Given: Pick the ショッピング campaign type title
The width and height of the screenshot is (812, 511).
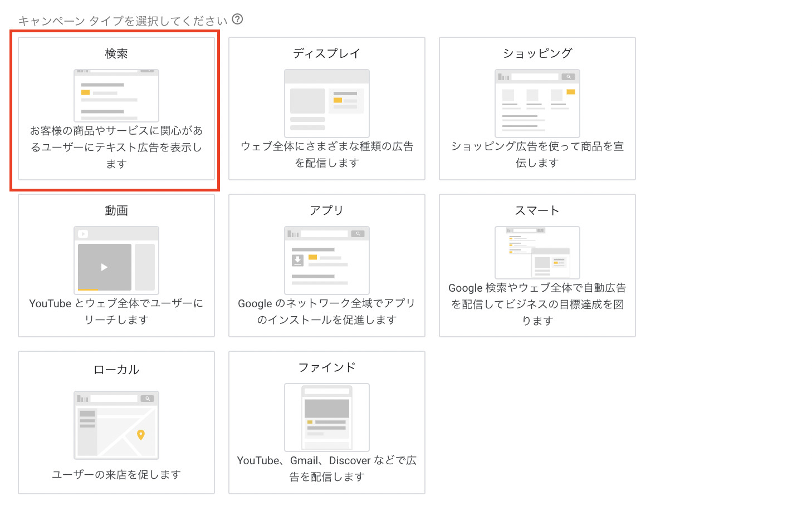Looking at the screenshot, I should (537, 53).
